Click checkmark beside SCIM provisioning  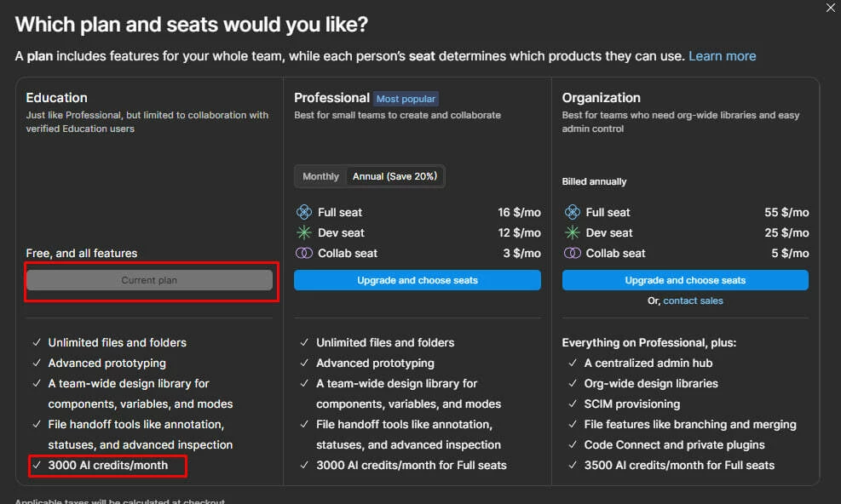pos(572,404)
